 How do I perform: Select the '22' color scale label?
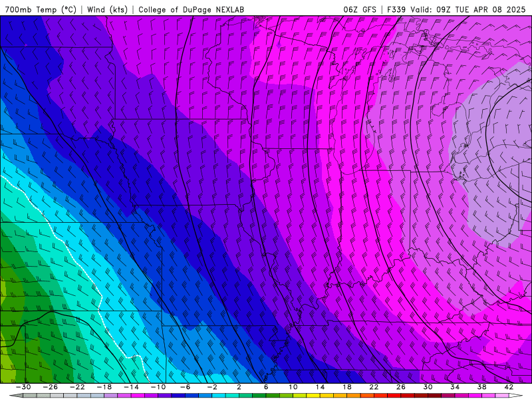pos(374,387)
